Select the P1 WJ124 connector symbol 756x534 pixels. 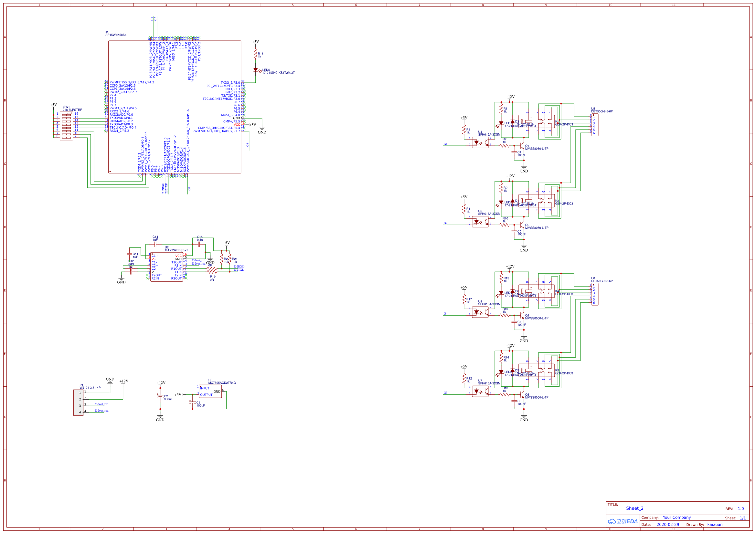[x=78, y=403]
